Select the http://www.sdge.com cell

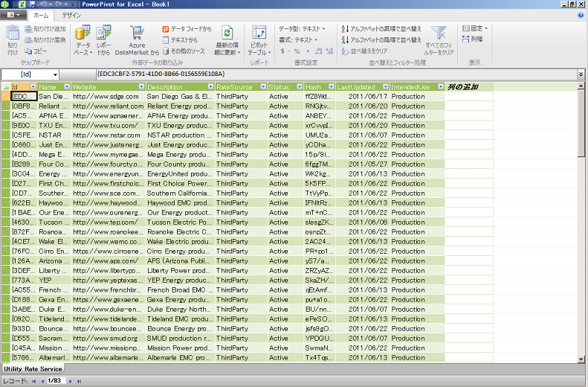(x=109, y=97)
